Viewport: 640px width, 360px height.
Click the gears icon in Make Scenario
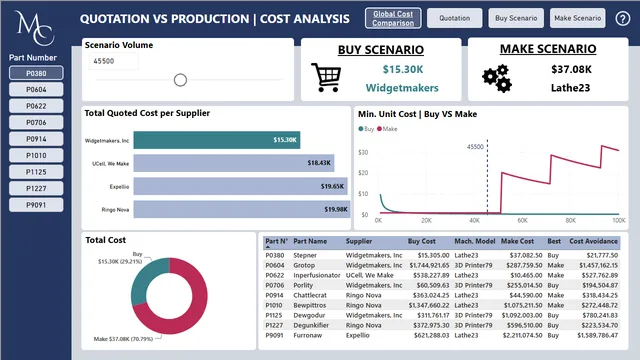497,78
